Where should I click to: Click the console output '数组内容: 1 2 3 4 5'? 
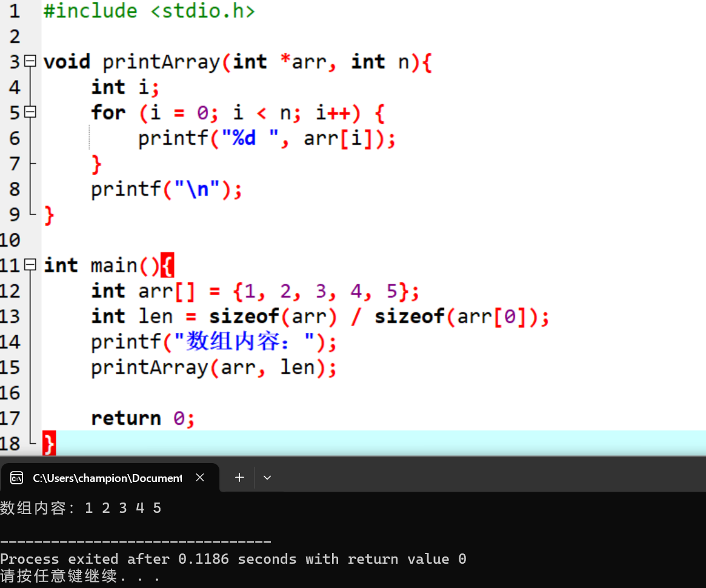tap(81, 508)
